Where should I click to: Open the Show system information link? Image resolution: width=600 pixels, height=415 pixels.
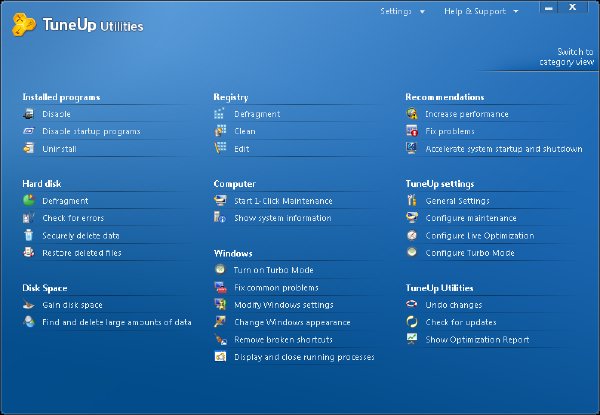pos(283,218)
